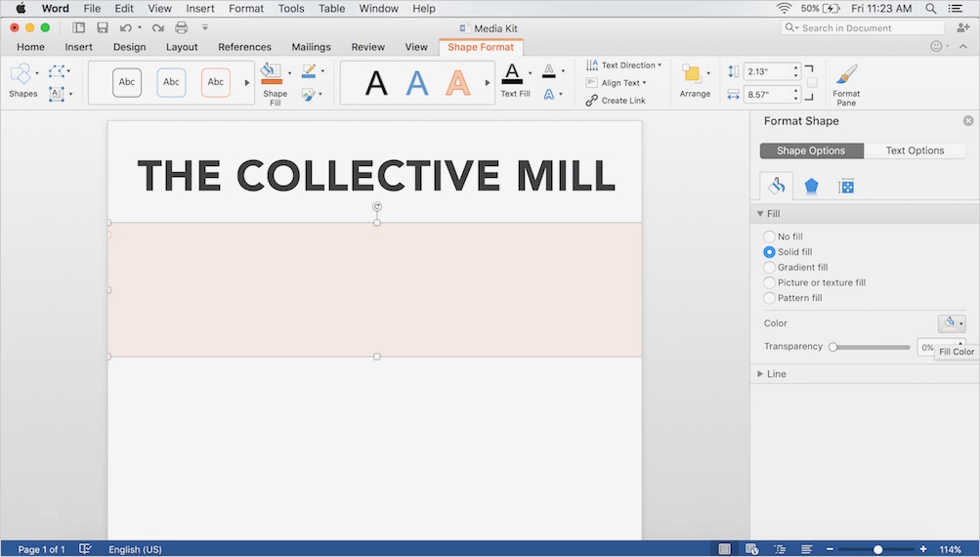The height and width of the screenshot is (557, 980).
Task: Switch to the Layout ribbon tab
Action: 182,47
